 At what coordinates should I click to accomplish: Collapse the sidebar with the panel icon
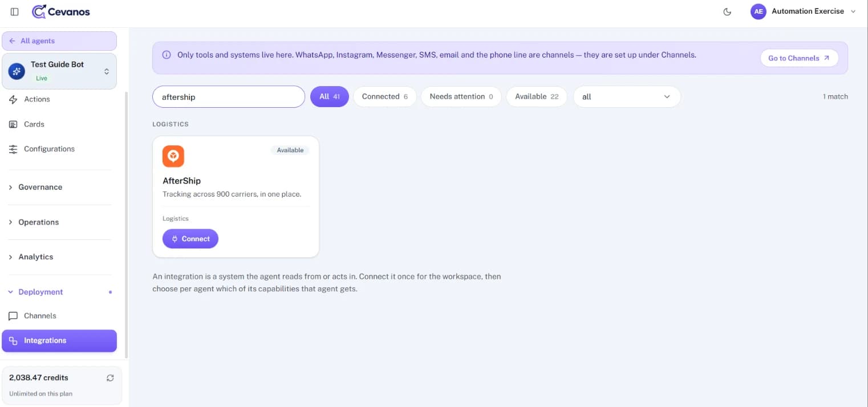tap(15, 12)
